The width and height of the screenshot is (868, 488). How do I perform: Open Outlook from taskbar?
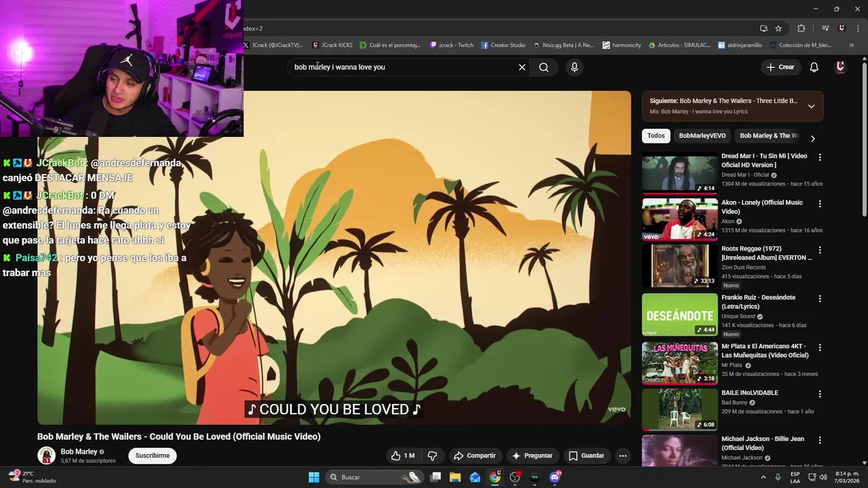pos(475,477)
